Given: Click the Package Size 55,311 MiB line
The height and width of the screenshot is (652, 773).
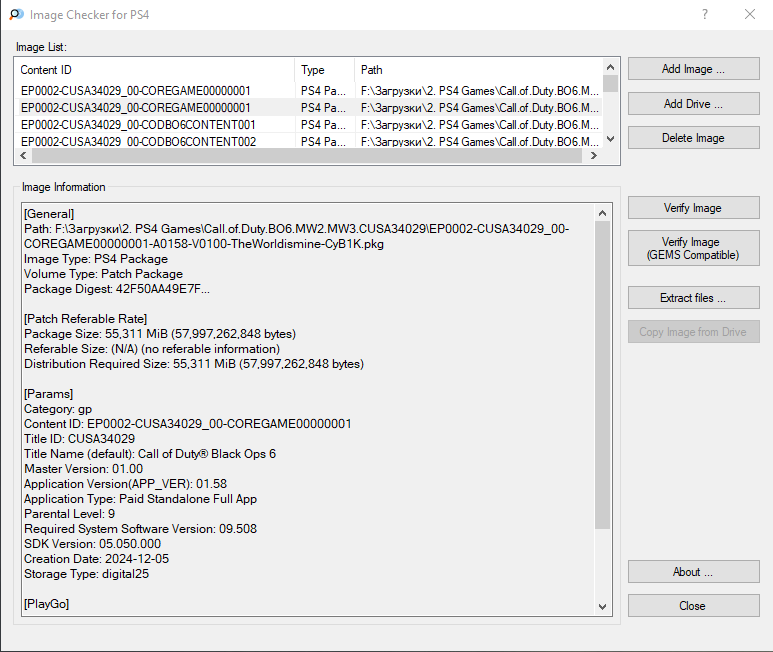Looking at the screenshot, I should pos(160,334).
